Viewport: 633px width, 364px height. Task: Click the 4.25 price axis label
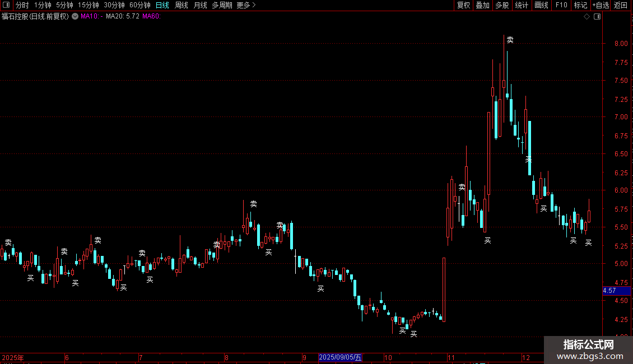tap(621, 320)
